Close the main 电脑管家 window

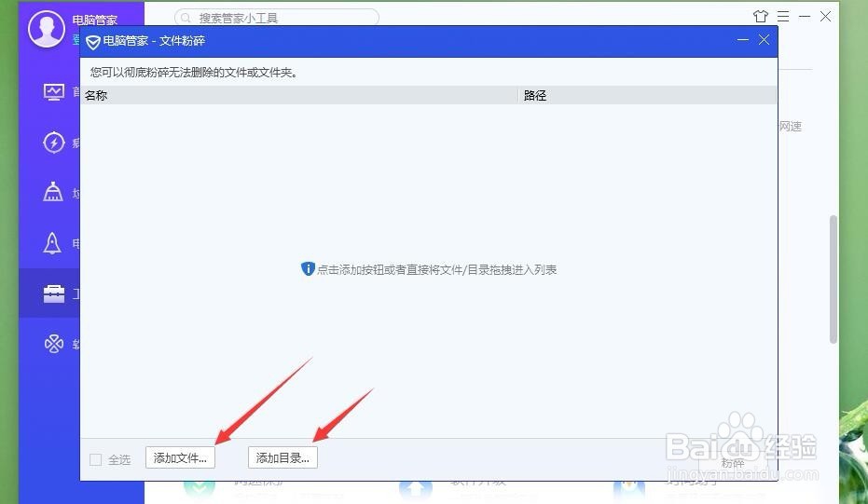click(x=825, y=17)
